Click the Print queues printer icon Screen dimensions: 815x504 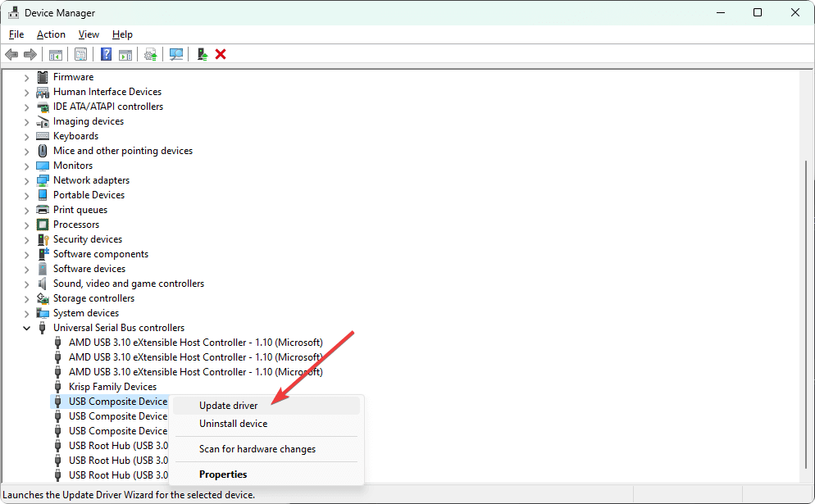tap(43, 210)
